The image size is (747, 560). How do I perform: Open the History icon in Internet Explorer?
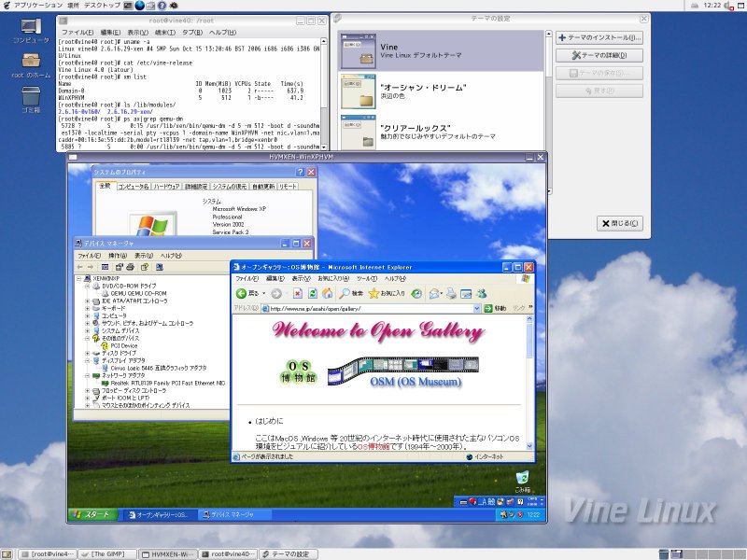click(416, 294)
